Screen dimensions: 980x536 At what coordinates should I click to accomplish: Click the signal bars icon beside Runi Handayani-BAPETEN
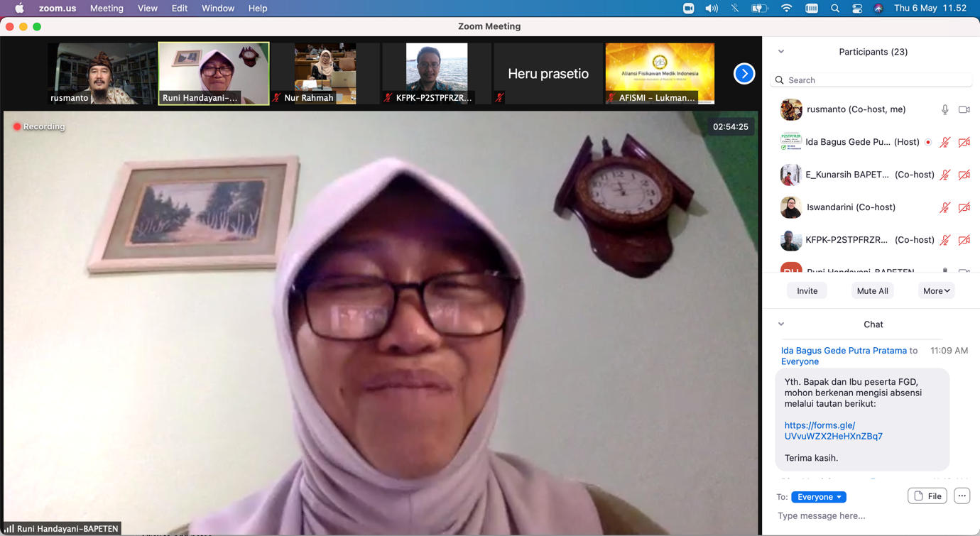[9, 529]
